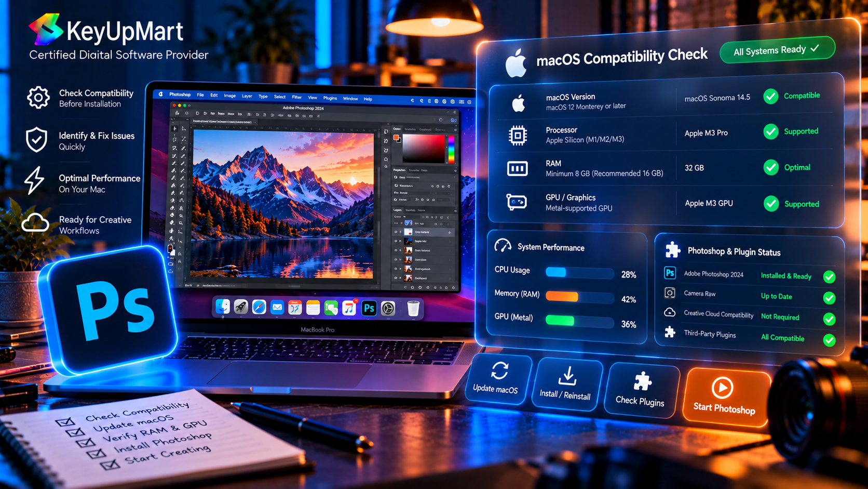Launch Launchpad rocket icon in dock
This screenshot has height=489, width=868.
coord(241,307)
